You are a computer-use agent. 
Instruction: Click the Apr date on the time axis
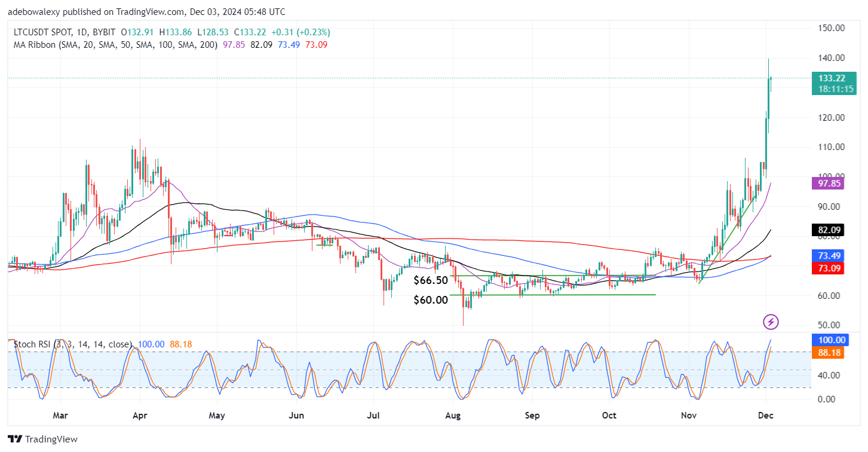pos(139,414)
